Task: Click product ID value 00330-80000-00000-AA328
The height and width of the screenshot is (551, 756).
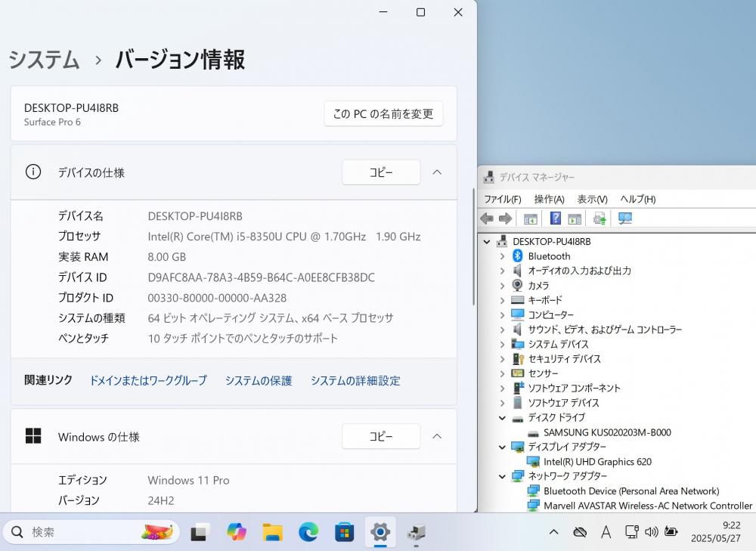Action: tap(217, 298)
